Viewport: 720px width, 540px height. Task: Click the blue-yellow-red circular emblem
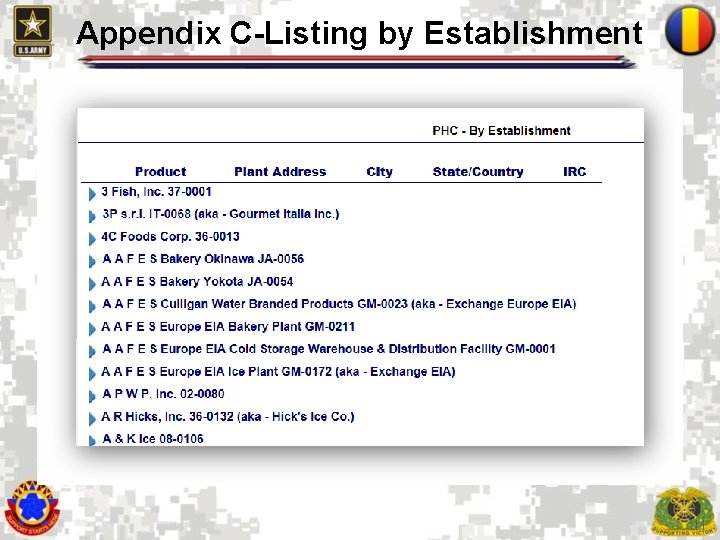[690, 30]
